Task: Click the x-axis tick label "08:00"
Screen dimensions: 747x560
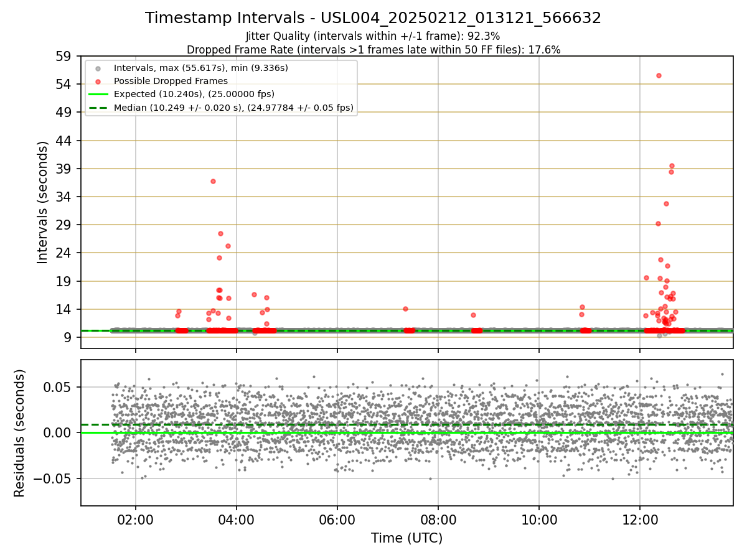Action: click(x=438, y=520)
